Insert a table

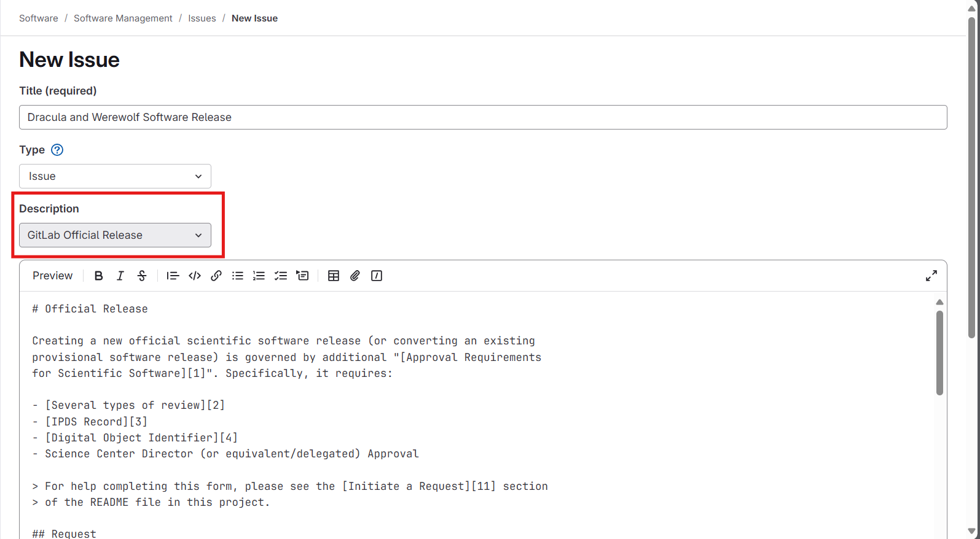click(x=334, y=276)
